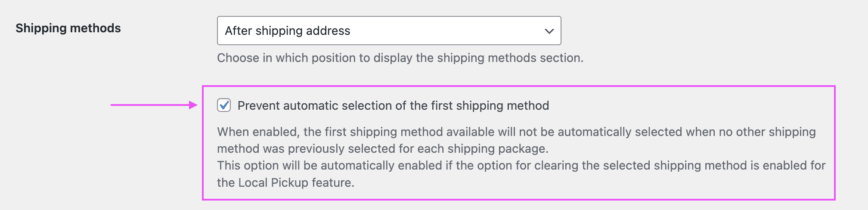Click the words 'first shipping method' in label
868x210 pixels.
point(490,106)
